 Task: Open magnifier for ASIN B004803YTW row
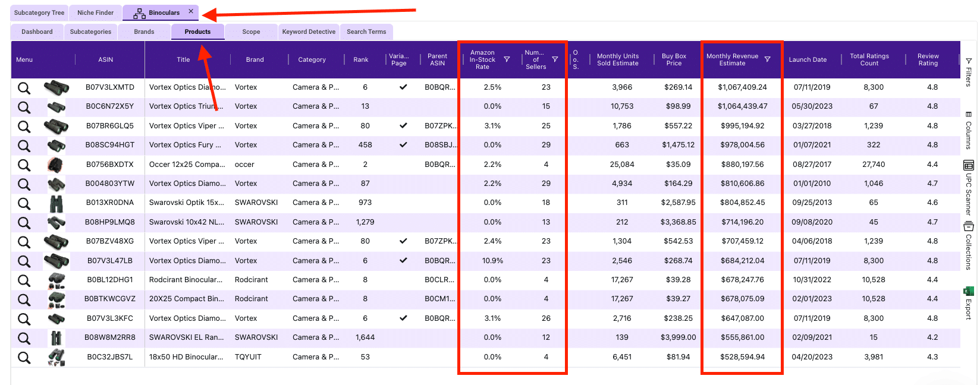coord(24,184)
